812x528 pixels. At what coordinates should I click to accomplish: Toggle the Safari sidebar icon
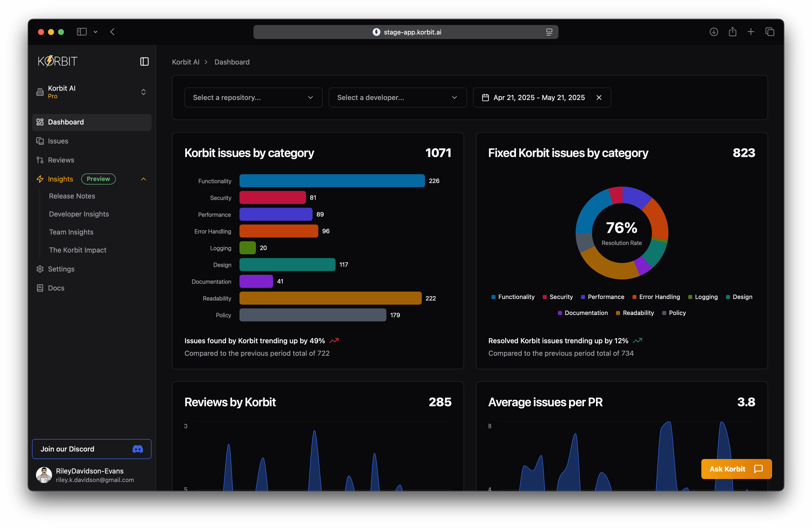[81, 32]
